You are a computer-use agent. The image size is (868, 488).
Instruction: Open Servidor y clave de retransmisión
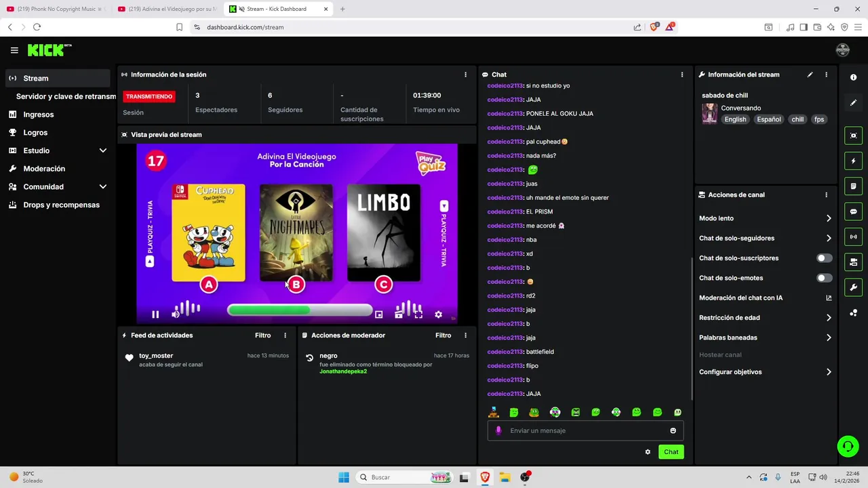click(66, 96)
